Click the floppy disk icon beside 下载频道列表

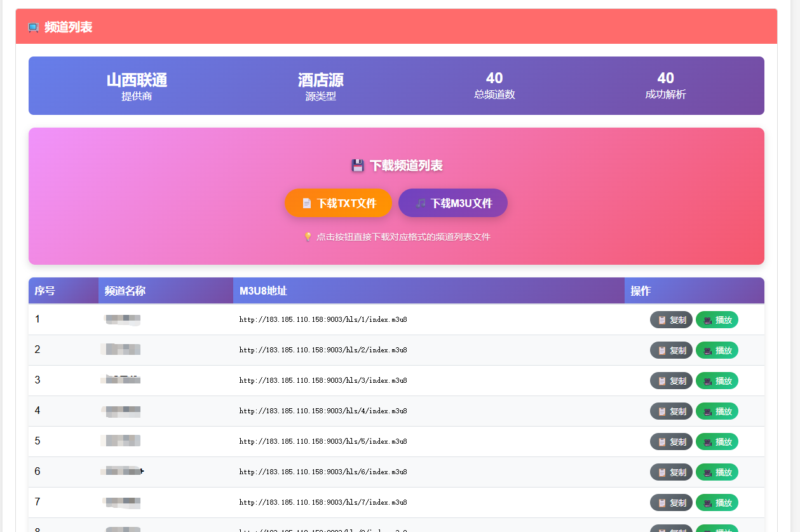pos(358,166)
